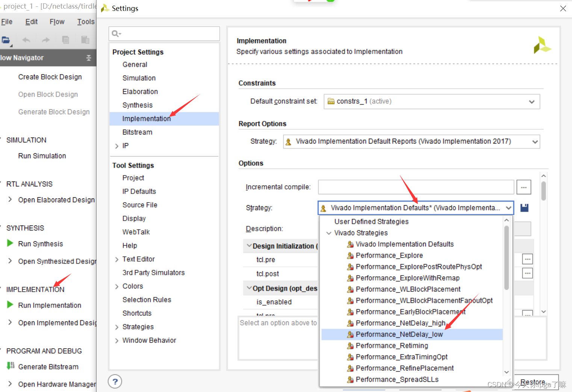Click the search magnifier icon in Settings
This screenshot has width=572, height=392.
coord(117,34)
